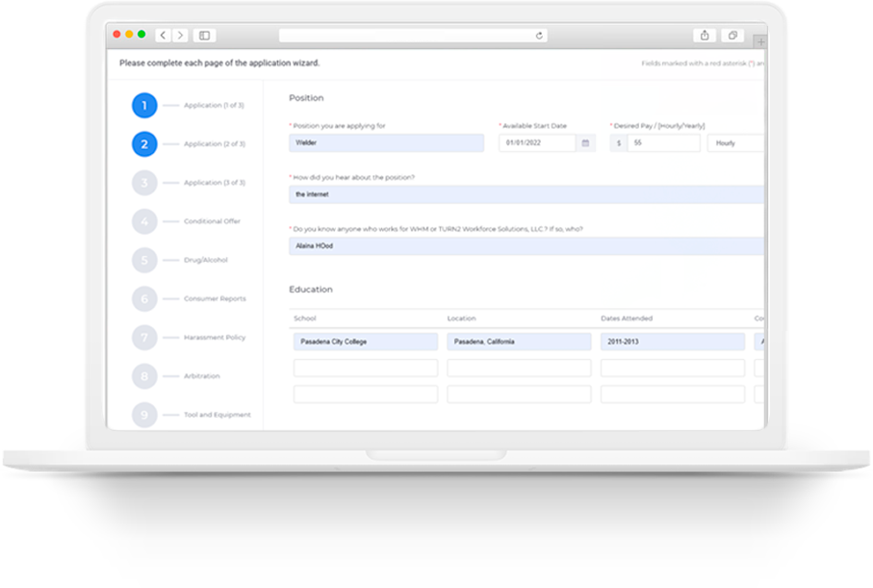Click the browser back arrow
This screenshot has height=588, width=873.
[163, 36]
